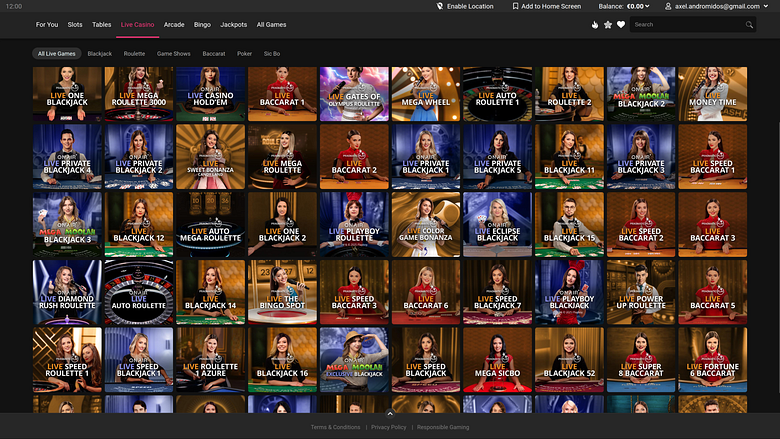This screenshot has height=439, width=780.
Task: Open the Balance dropdown
Action: pyautogui.click(x=624, y=6)
